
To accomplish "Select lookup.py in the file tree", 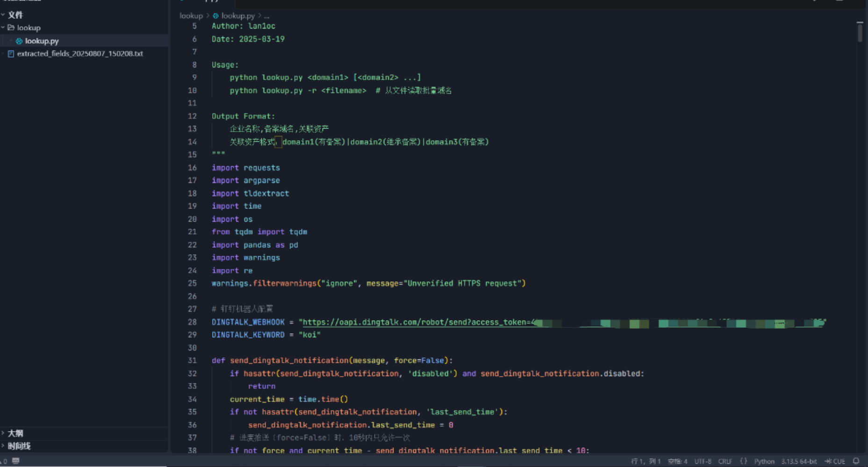I will coord(42,41).
